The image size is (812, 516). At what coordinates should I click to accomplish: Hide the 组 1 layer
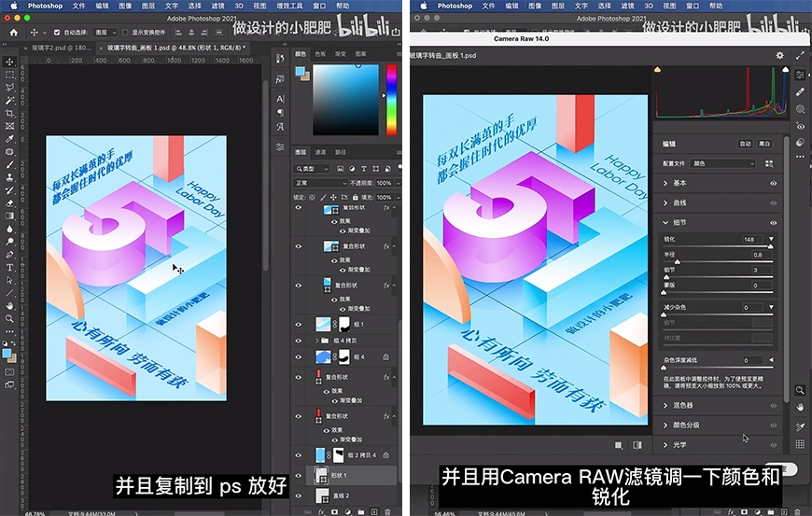tap(299, 325)
